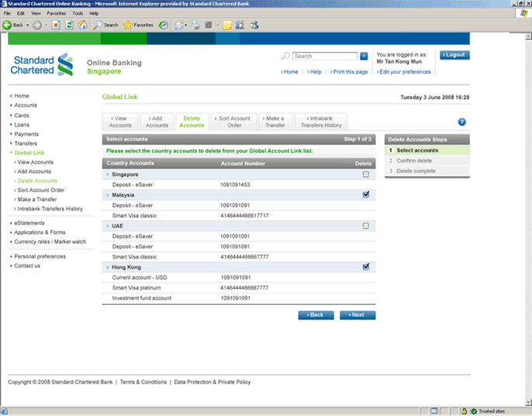532x416 pixels.
Task: Uncheck the Hong Kong delete checkbox
Action: point(366,266)
